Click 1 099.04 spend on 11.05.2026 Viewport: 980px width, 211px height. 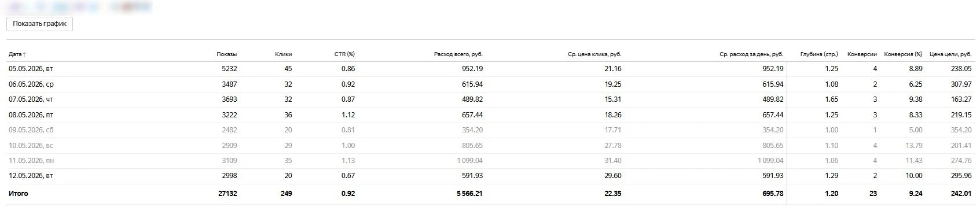[469, 161]
